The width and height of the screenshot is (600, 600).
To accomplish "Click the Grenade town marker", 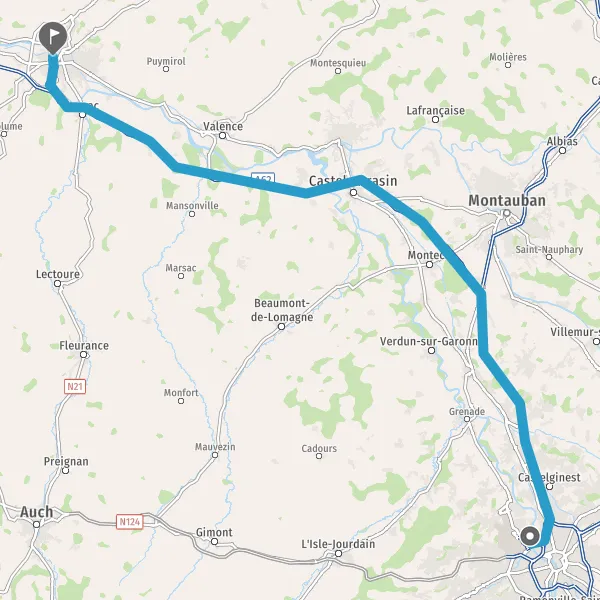I will (467, 419).
